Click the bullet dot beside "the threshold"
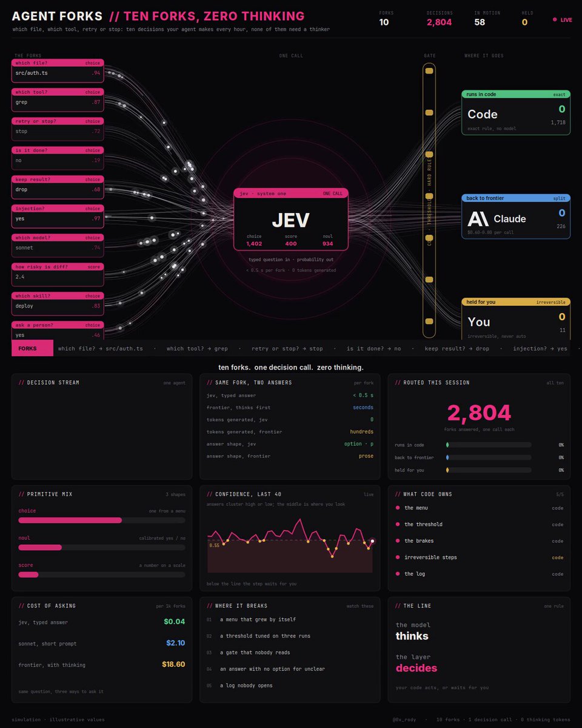 coord(398,524)
